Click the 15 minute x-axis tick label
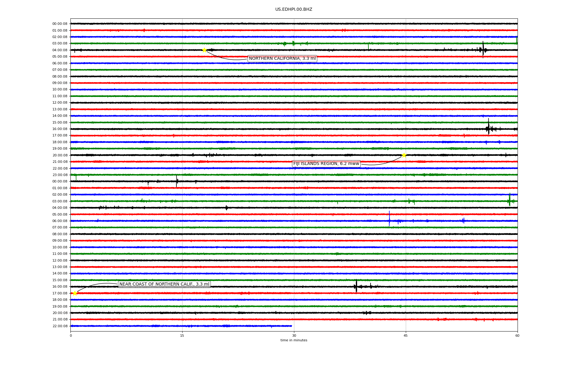 point(182,335)
